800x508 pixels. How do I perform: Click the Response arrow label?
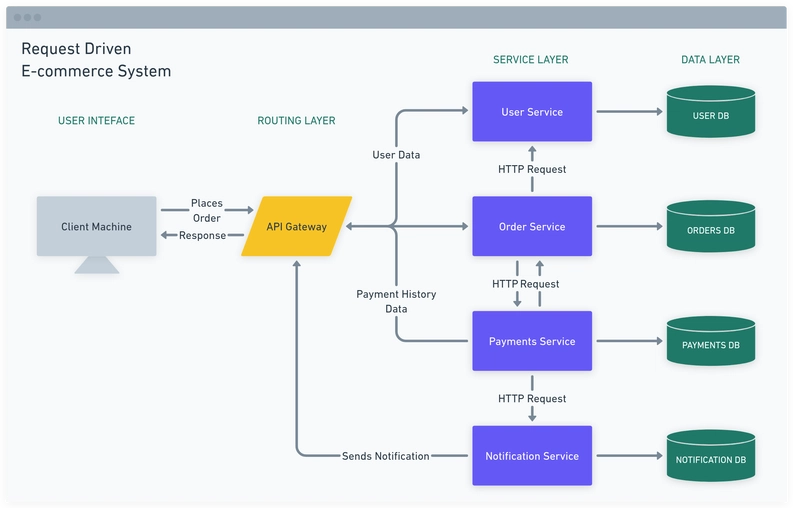click(x=202, y=236)
